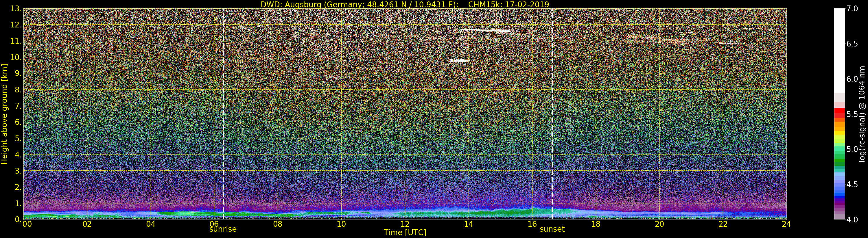Click the '06' time axis tick label
This screenshot has height=238, width=868.
point(214,224)
